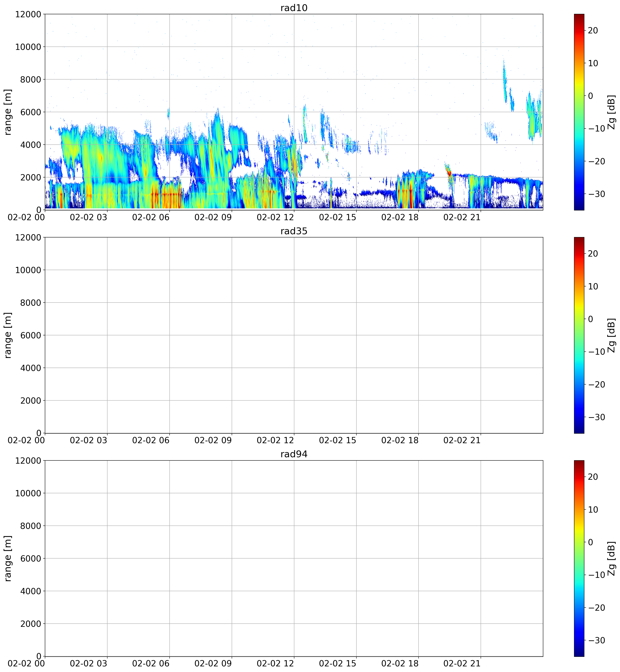Viewport: 620px width, 672px height.
Task: Click the 8000 y-tick label of rad35
Action: click(31, 303)
